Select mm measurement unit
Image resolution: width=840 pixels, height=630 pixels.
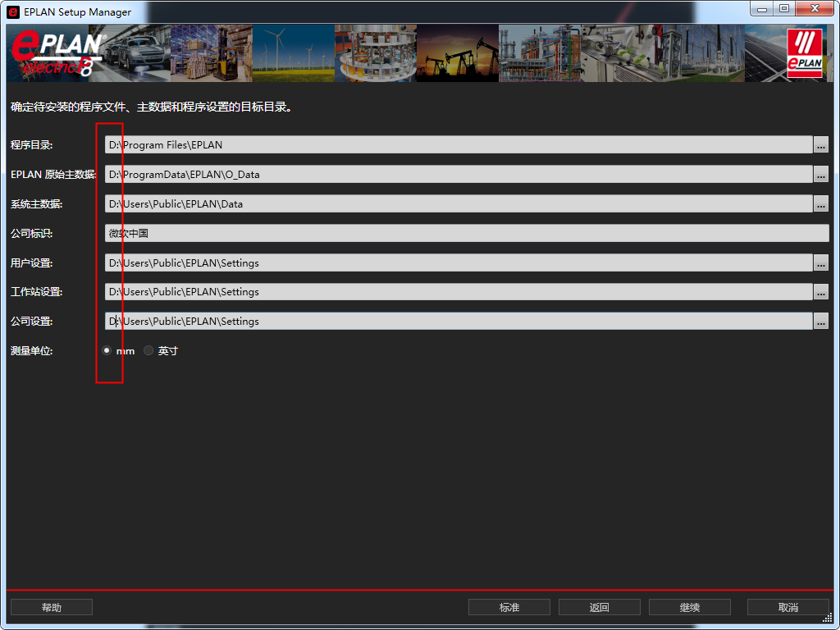(107, 351)
